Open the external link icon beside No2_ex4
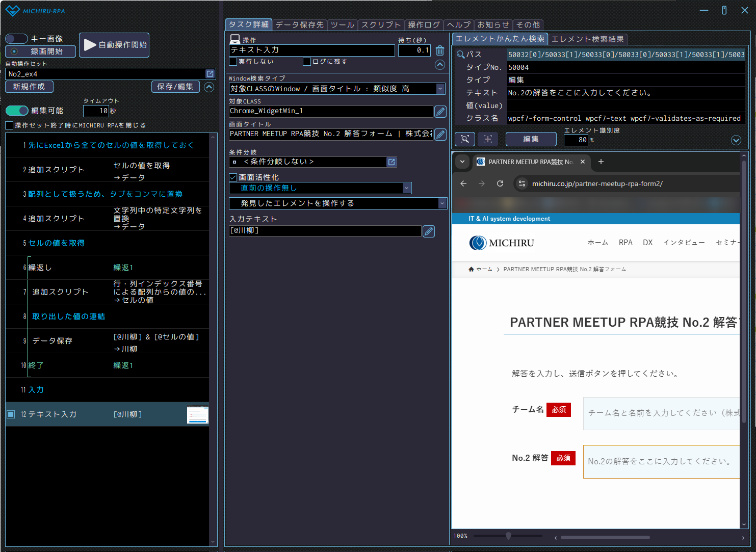756x552 pixels. (x=210, y=74)
